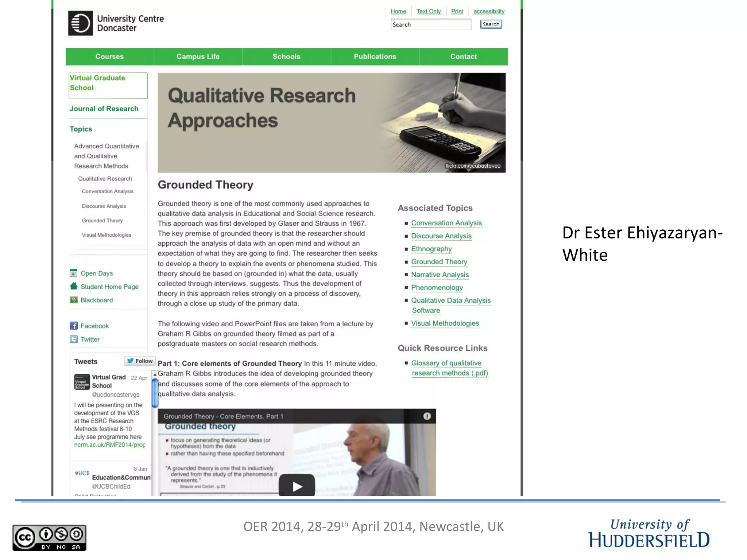Click the University of Huddersfield logo

pyautogui.click(x=649, y=533)
